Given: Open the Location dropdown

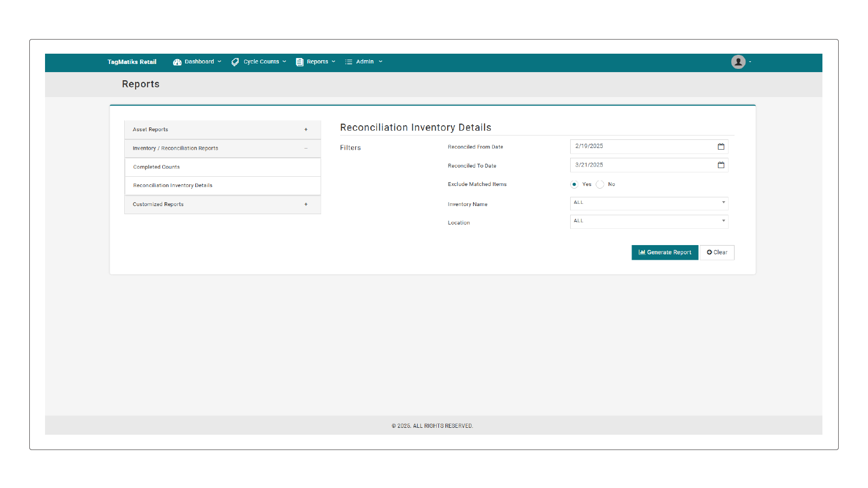Looking at the screenshot, I should [x=649, y=222].
